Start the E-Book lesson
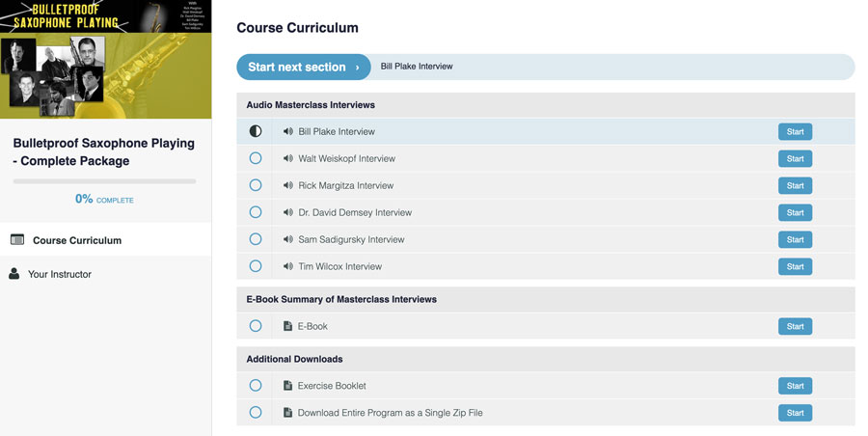868x436 pixels. (795, 326)
